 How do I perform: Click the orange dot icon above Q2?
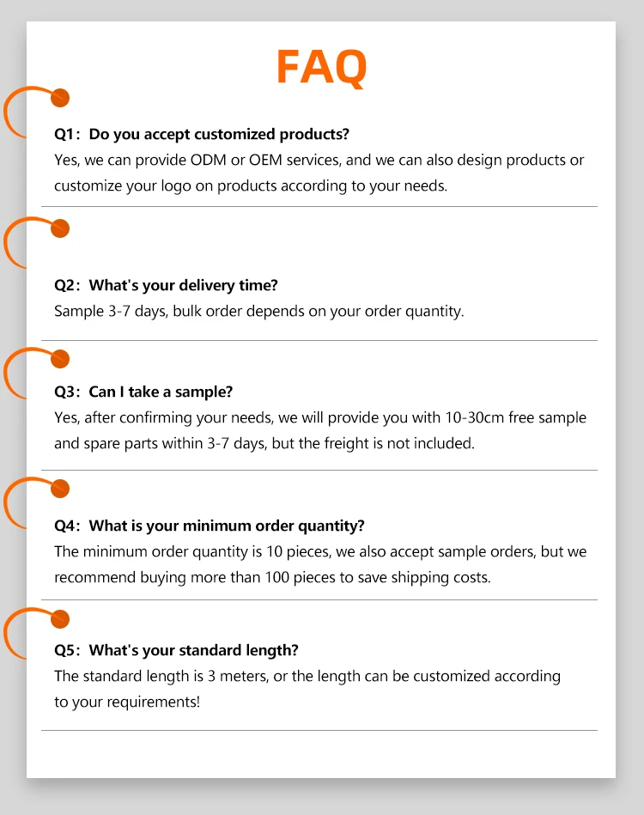click(60, 228)
